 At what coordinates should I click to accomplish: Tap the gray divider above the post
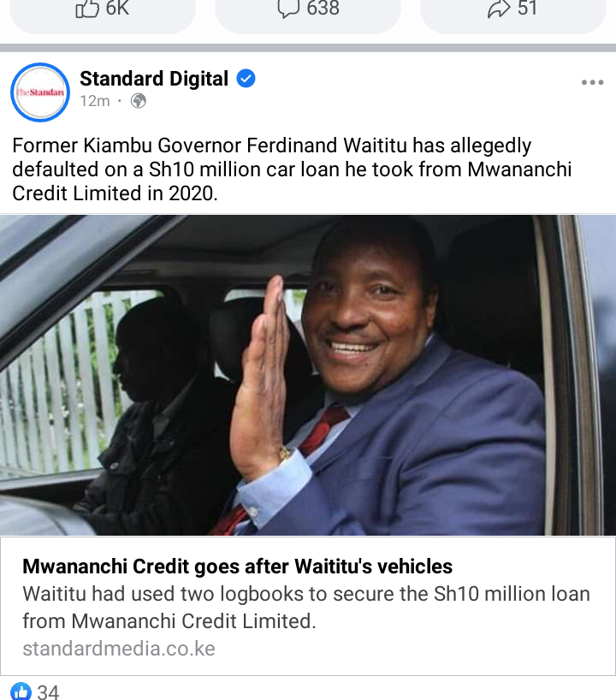(308, 48)
